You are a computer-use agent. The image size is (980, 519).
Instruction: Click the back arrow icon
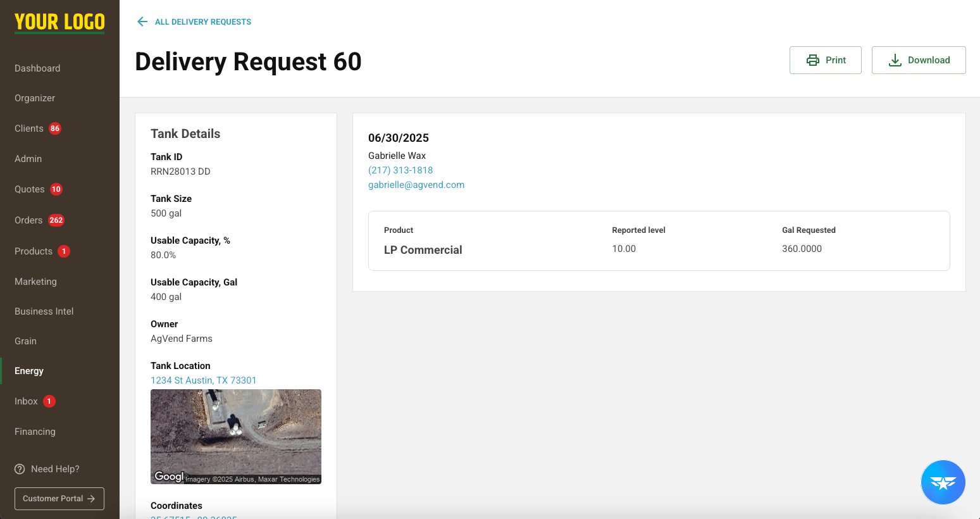(142, 22)
